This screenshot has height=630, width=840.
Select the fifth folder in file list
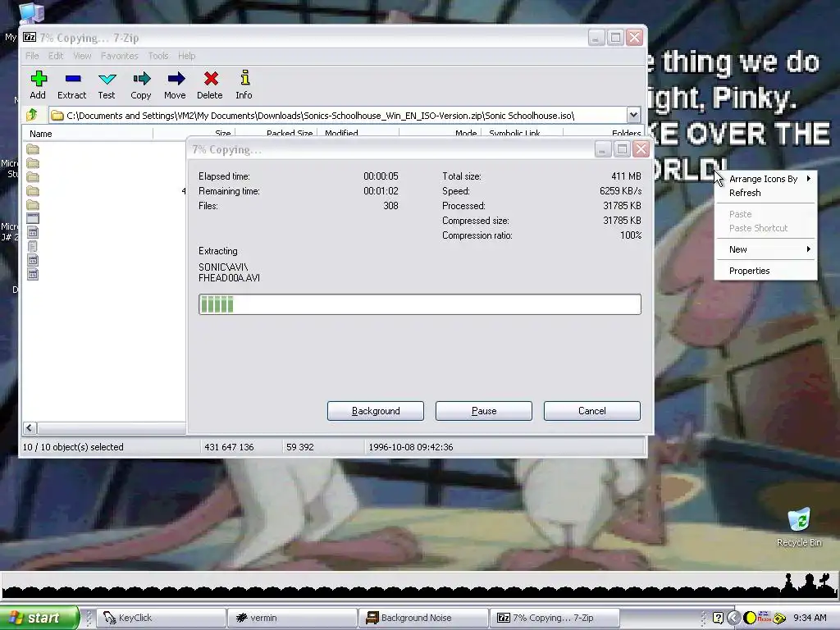click(x=33, y=204)
